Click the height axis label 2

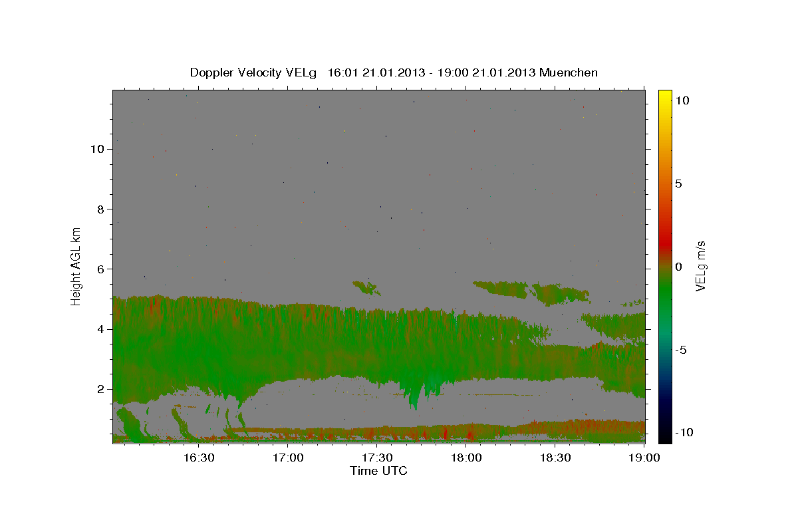click(x=100, y=389)
